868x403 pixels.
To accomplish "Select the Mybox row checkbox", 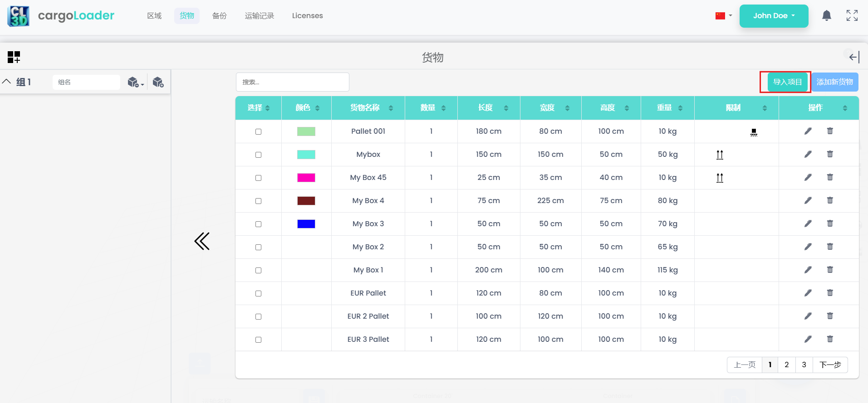I will click(x=258, y=155).
